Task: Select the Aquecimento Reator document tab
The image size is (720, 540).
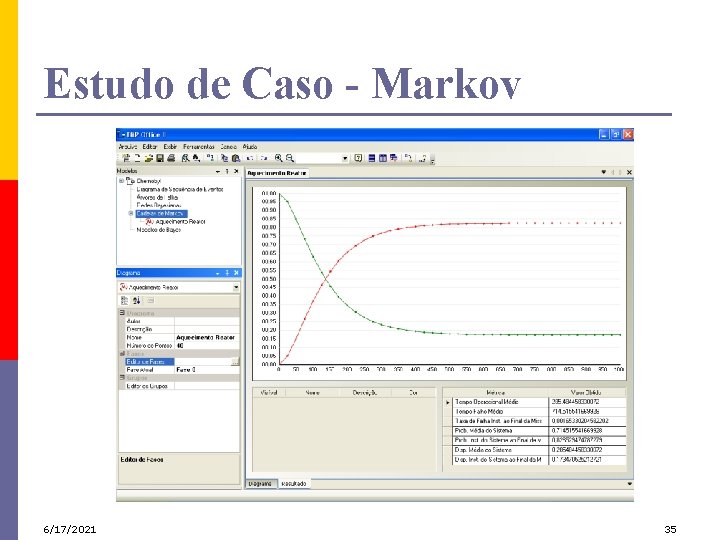Action: tap(277, 173)
